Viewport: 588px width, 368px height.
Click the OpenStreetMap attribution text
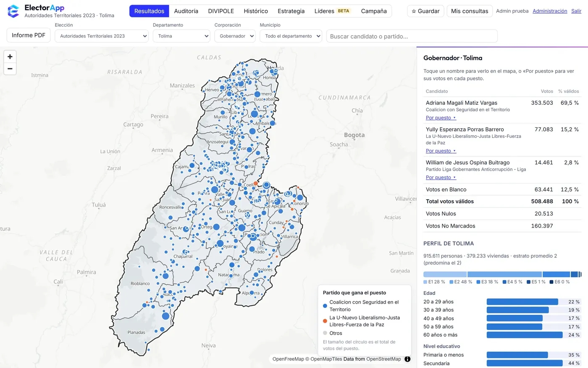click(x=383, y=359)
